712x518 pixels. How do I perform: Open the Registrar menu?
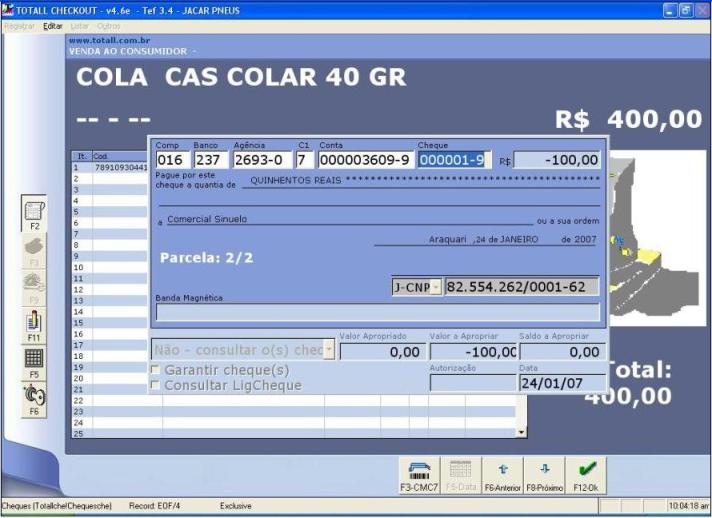(x=19, y=25)
